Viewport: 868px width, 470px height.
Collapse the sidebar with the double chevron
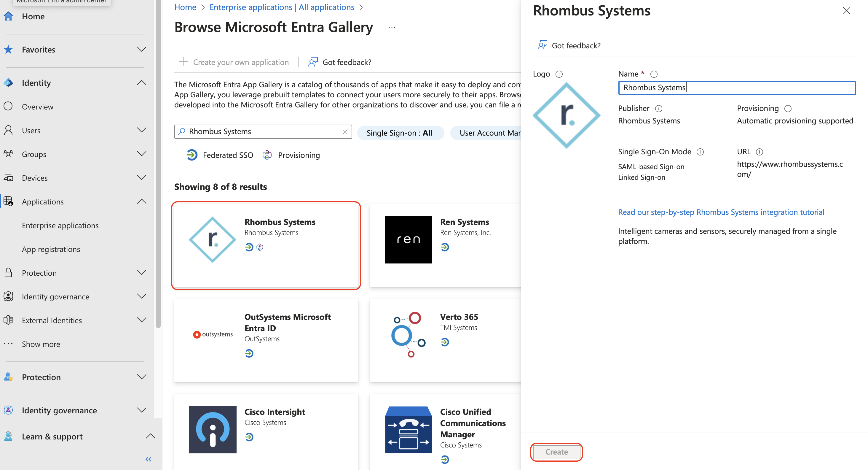click(x=148, y=459)
